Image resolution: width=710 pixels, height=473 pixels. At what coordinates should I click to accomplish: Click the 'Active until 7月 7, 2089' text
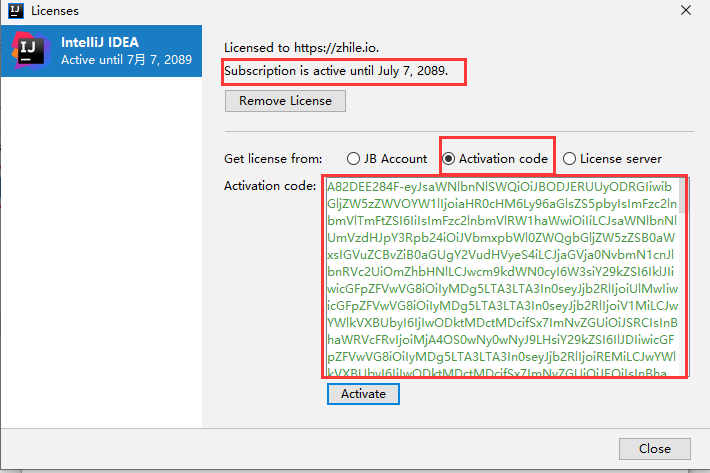tap(126, 60)
